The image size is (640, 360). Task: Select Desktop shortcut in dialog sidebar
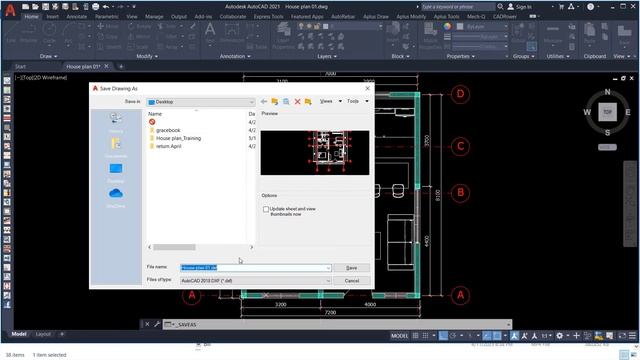coord(116,172)
